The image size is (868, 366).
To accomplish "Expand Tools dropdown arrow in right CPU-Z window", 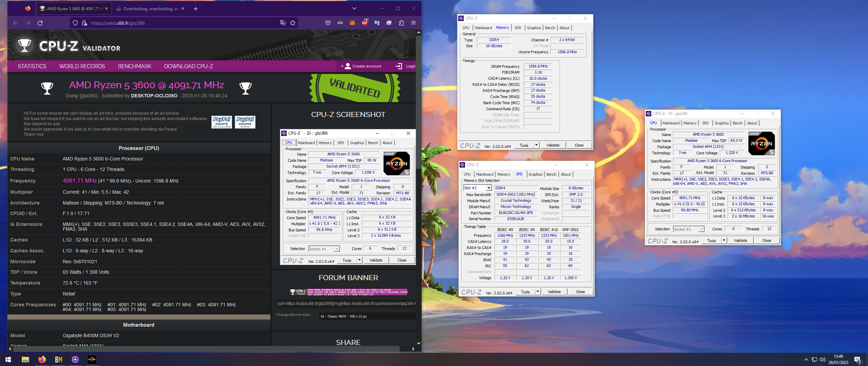I will click(x=724, y=240).
